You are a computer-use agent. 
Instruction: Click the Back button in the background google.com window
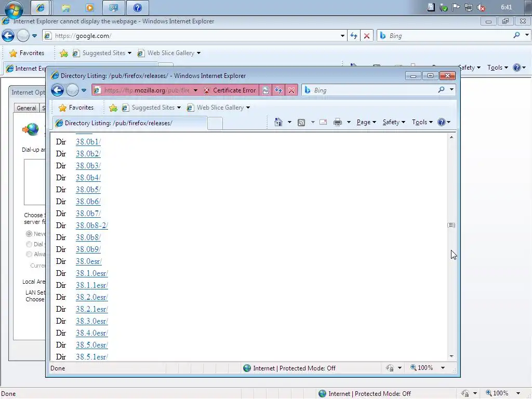pos(8,36)
